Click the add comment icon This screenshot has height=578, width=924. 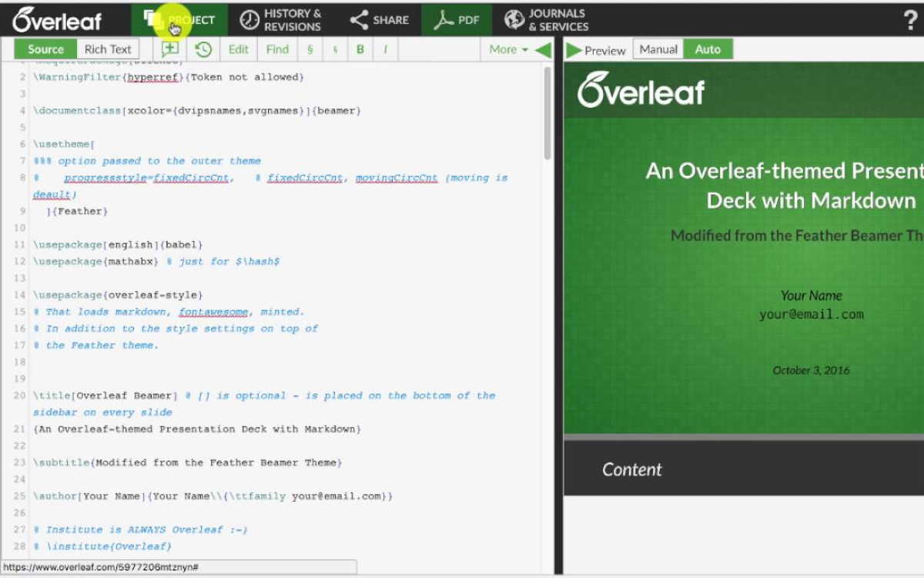point(170,49)
